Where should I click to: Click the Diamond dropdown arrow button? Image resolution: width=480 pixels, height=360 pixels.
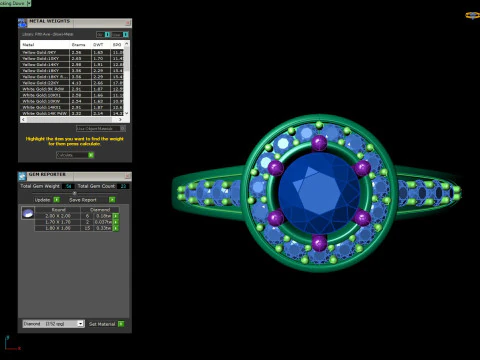[80, 324]
